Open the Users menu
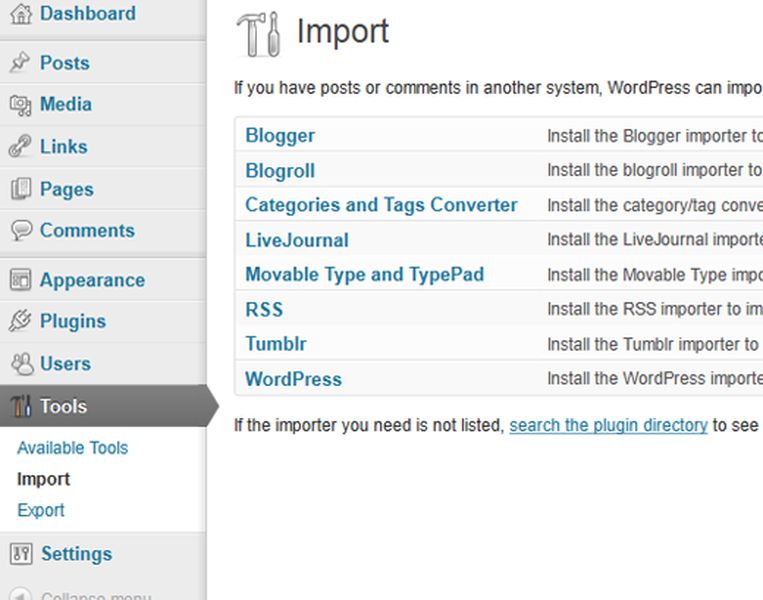Viewport: 763px width, 600px height. click(x=65, y=364)
